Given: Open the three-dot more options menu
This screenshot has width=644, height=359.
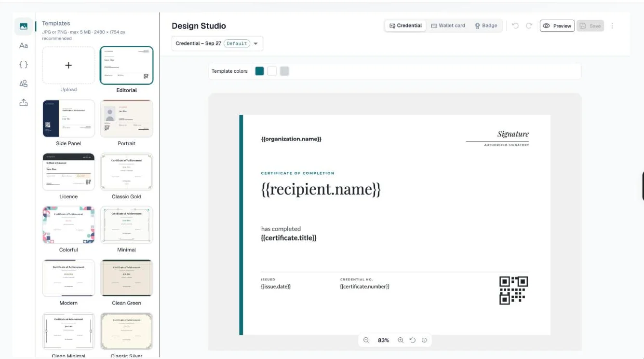Looking at the screenshot, I should point(612,26).
